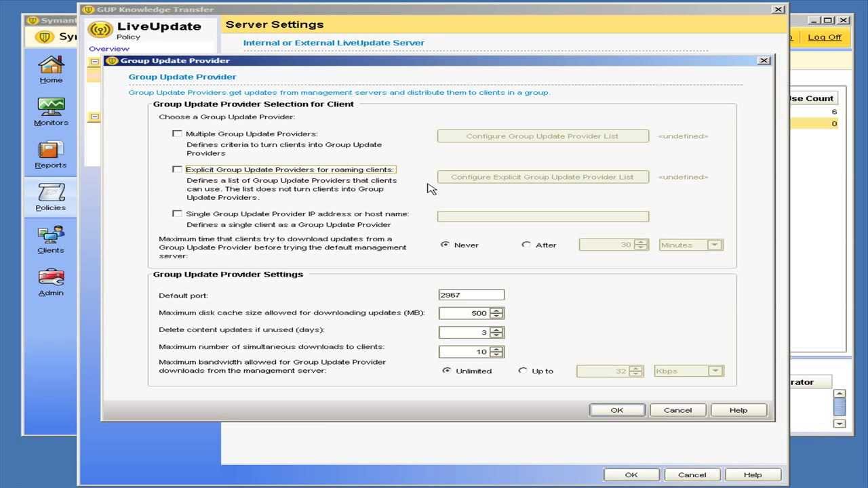Click scrollbar down arrow in background window
868x488 pixels.
click(840, 424)
